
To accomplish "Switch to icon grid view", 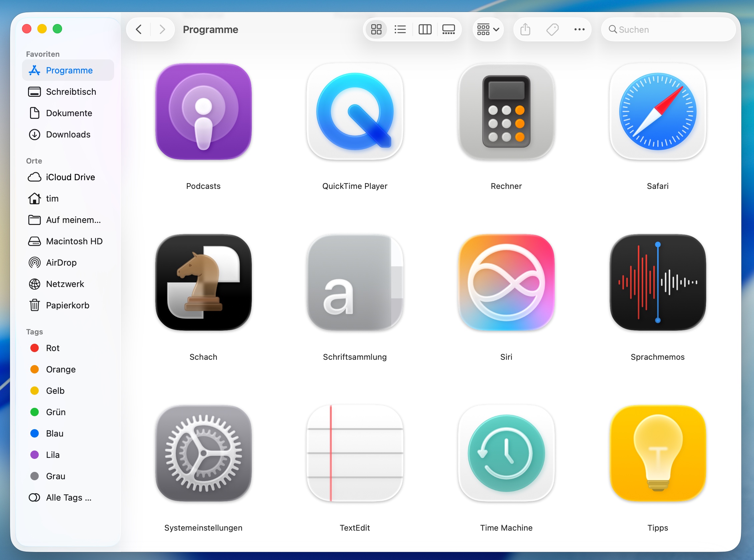I will (376, 29).
